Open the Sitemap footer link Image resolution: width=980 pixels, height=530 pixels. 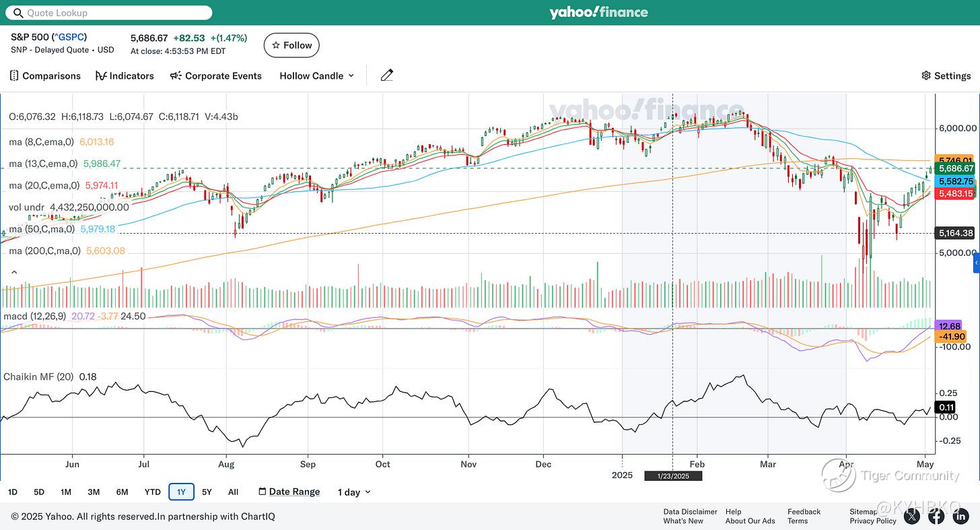[x=864, y=512]
